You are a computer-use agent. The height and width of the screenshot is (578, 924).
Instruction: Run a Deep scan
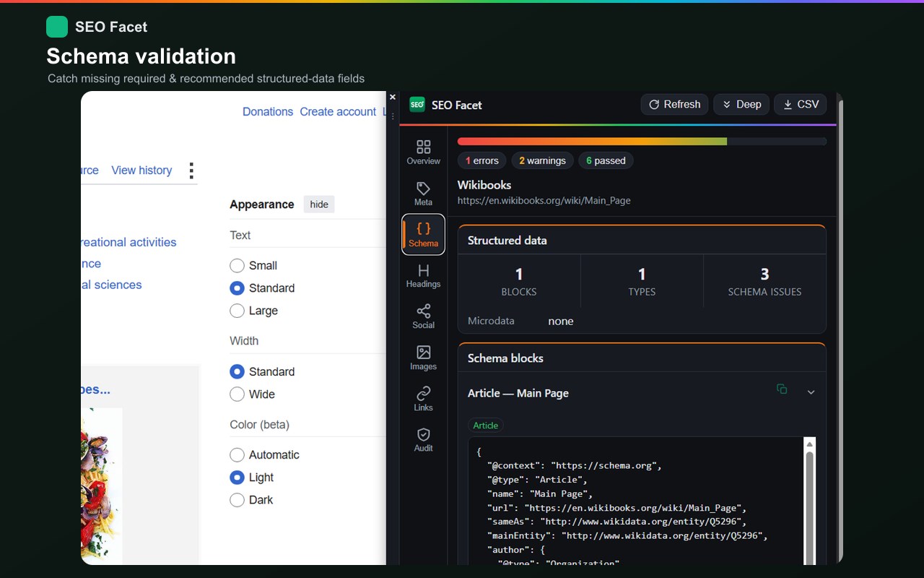pos(741,105)
